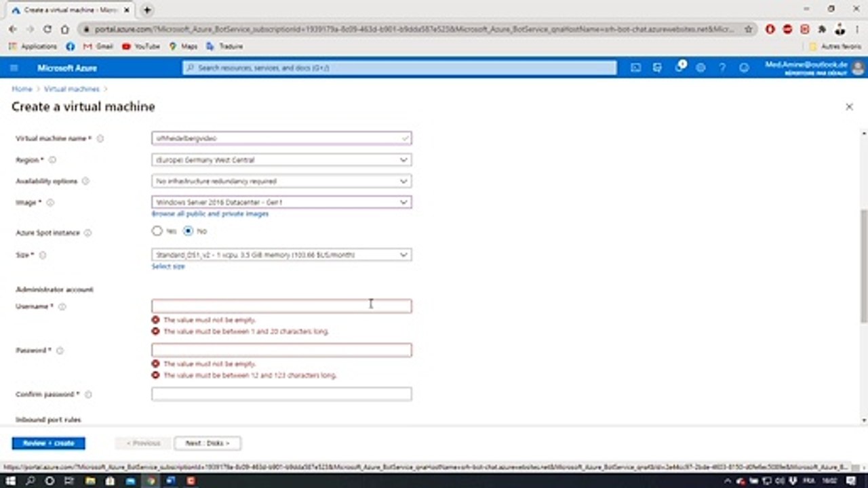Open Azure Cloud Shell icon
This screenshot has width=868, height=488.
click(x=635, y=68)
